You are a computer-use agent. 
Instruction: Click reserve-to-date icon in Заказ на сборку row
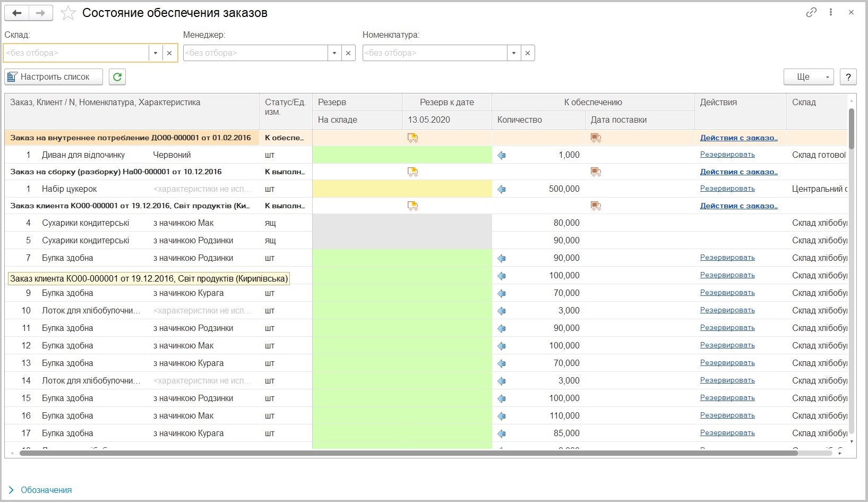point(412,172)
